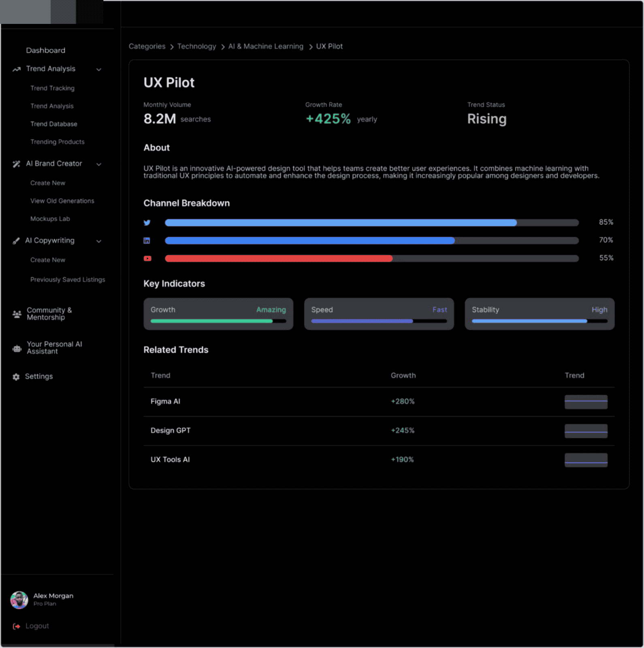The width and height of the screenshot is (644, 648).
Task: Click the Design GPT trend sparkline
Action: (586, 431)
